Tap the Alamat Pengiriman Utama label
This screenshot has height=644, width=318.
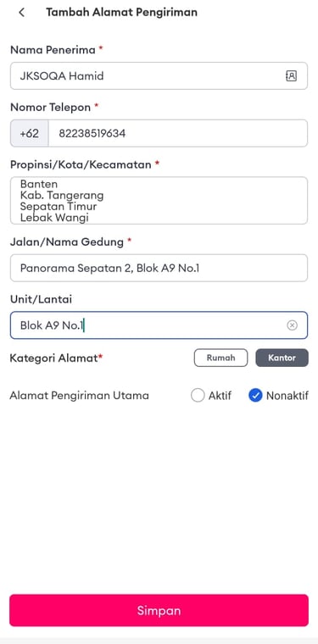(x=80, y=396)
